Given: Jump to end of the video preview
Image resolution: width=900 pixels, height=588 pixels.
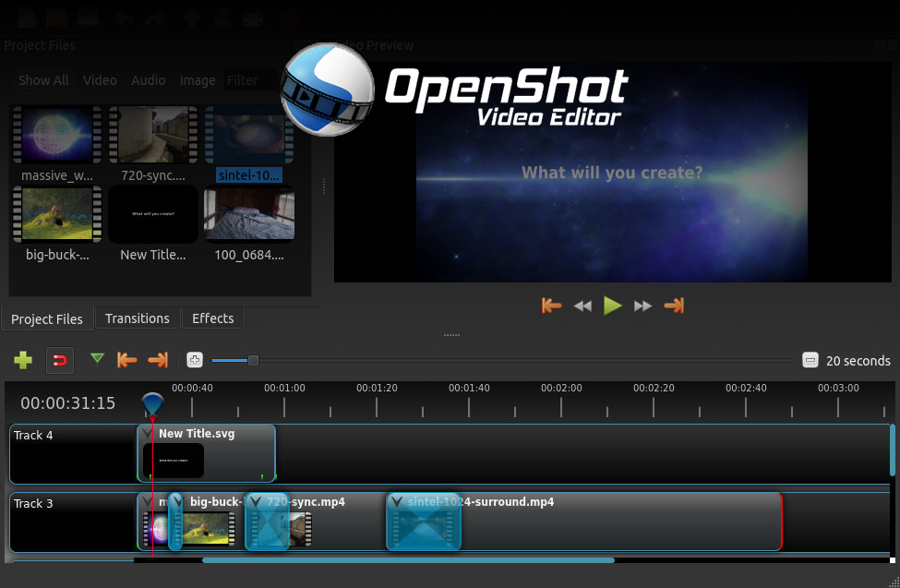Looking at the screenshot, I should click(x=674, y=306).
